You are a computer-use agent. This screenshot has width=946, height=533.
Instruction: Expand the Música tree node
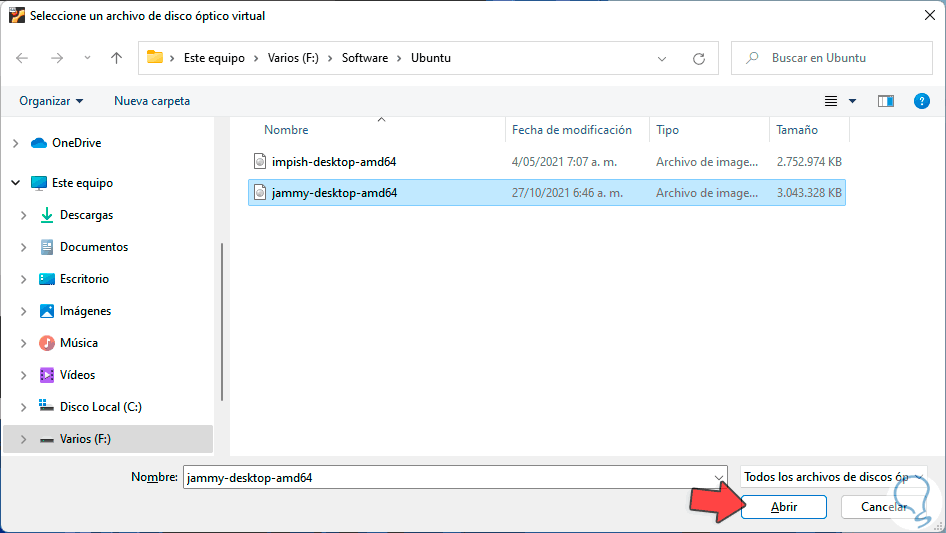[24, 343]
